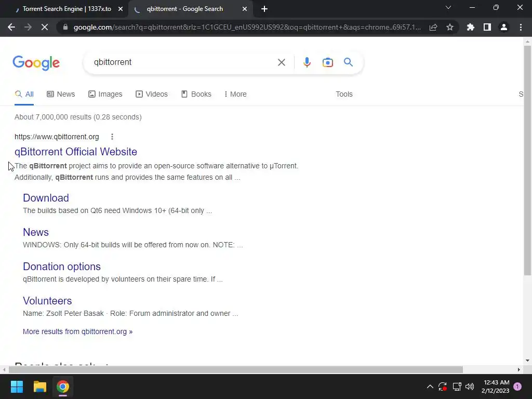Open the sync update tray icon
Viewport: 532px width, 399px height.
click(443, 387)
